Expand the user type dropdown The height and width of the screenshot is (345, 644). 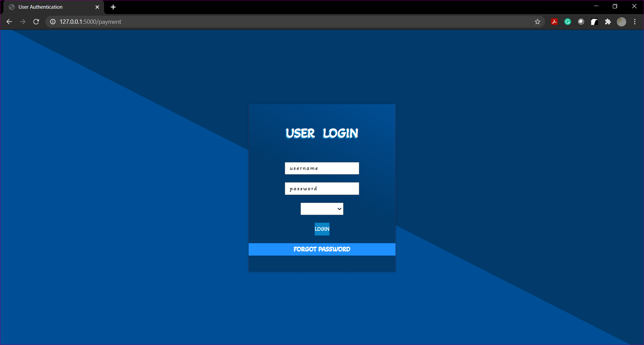tap(322, 209)
